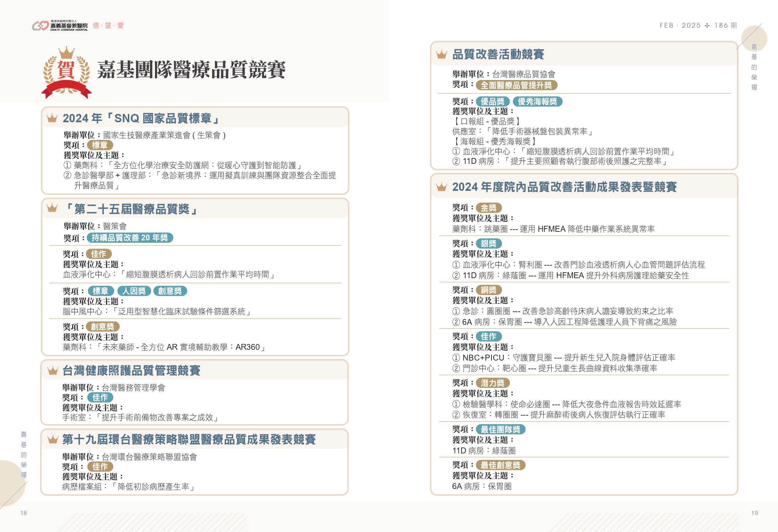Image resolution: width=778 pixels, height=532 pixels.
Task: Click crown icon beside SNQ 國家品質標章 heading
Action: pyautogui.click(x=52, y=118)
